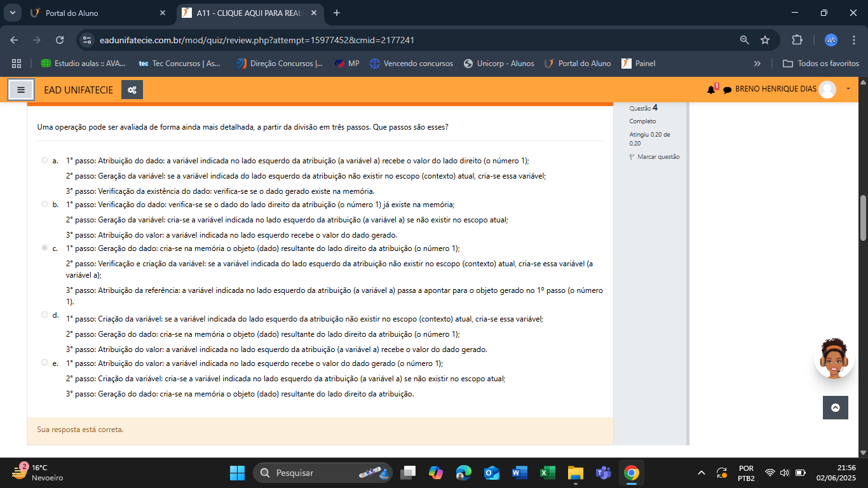Show more bookmarks with the chevron
This screenshot has height=488, width=868.
(757, 64)
